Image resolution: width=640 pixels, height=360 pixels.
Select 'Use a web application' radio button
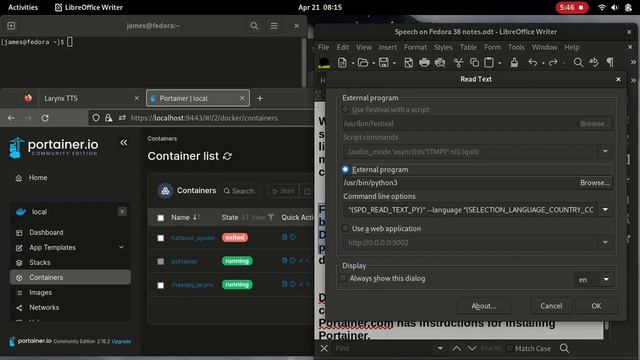click(345, 229)
